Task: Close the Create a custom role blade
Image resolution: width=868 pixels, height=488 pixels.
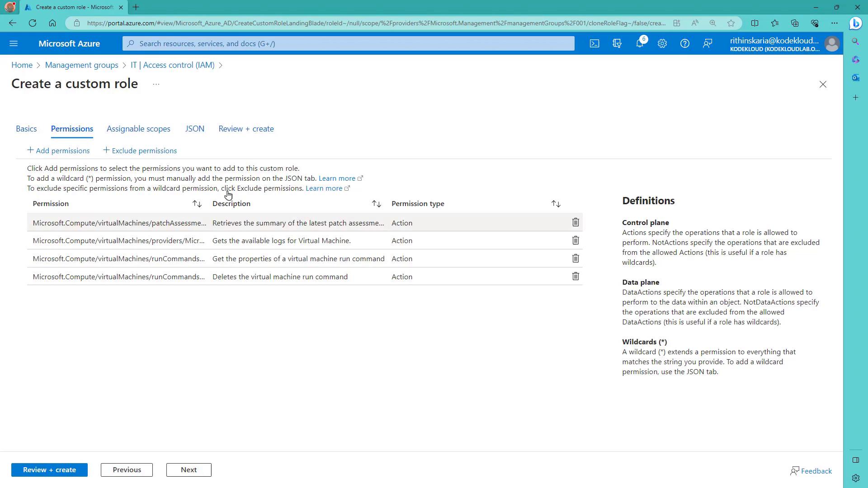Action: [823, 84]
